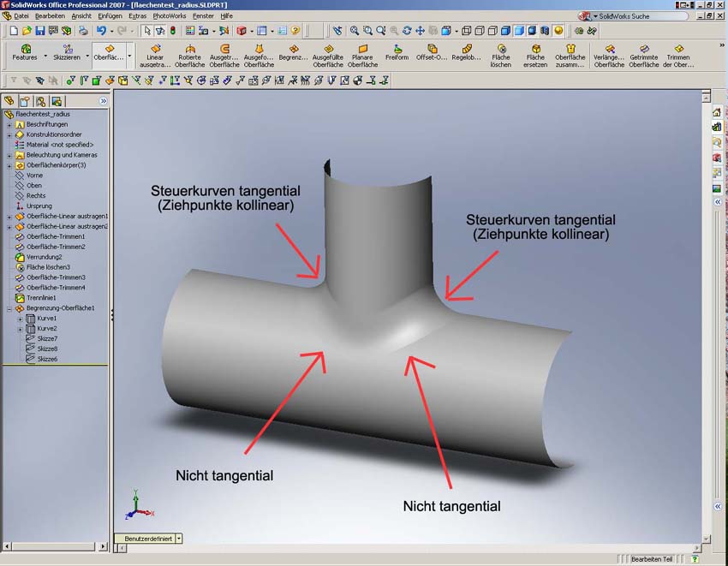Viewport: 728px width, 566px height.
Task: Start the Linear ausgetragene Oberfläche tool
Action: 155,57
